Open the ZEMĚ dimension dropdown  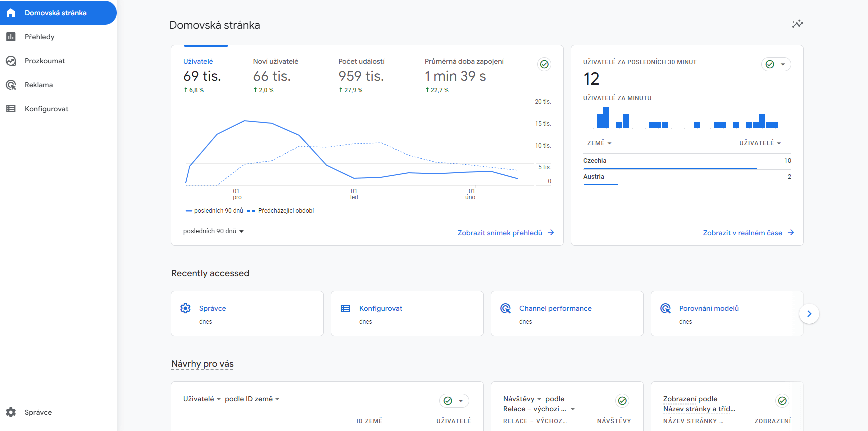[599, 143]
